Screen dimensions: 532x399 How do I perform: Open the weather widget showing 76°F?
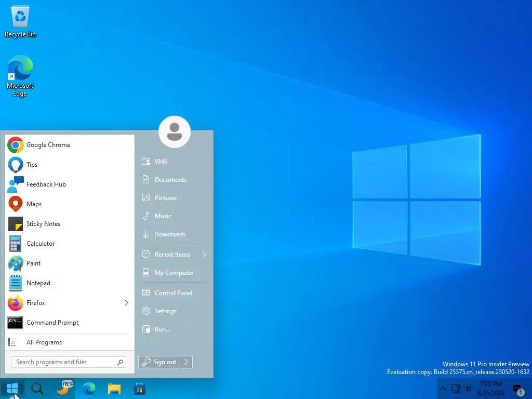(x=64, y=389)
